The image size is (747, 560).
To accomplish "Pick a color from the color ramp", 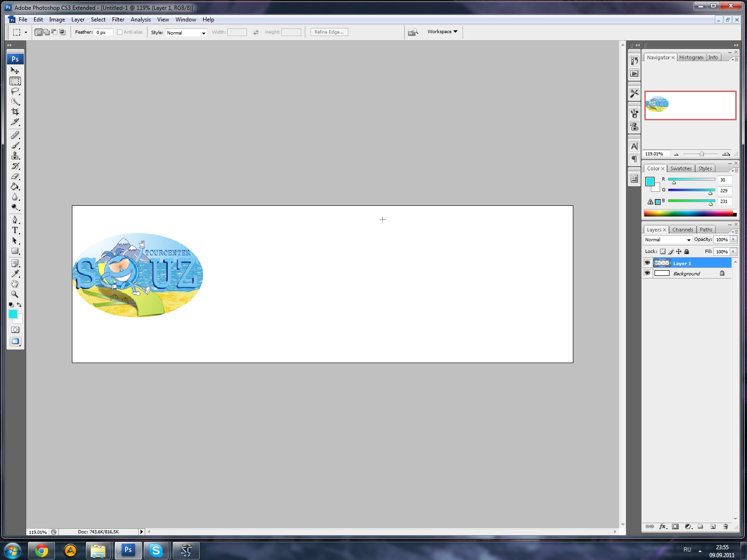I will pyautogui.click(x=689, y=213).
